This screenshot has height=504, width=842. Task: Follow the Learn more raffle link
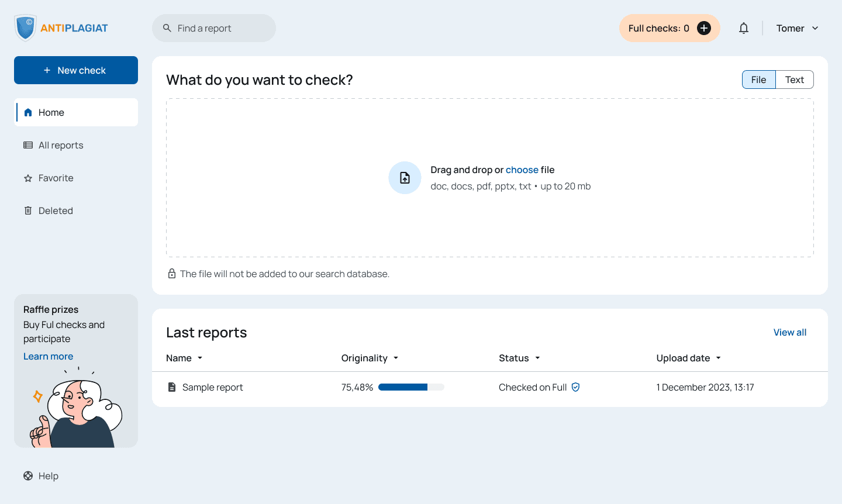click(x=49, y=356)
